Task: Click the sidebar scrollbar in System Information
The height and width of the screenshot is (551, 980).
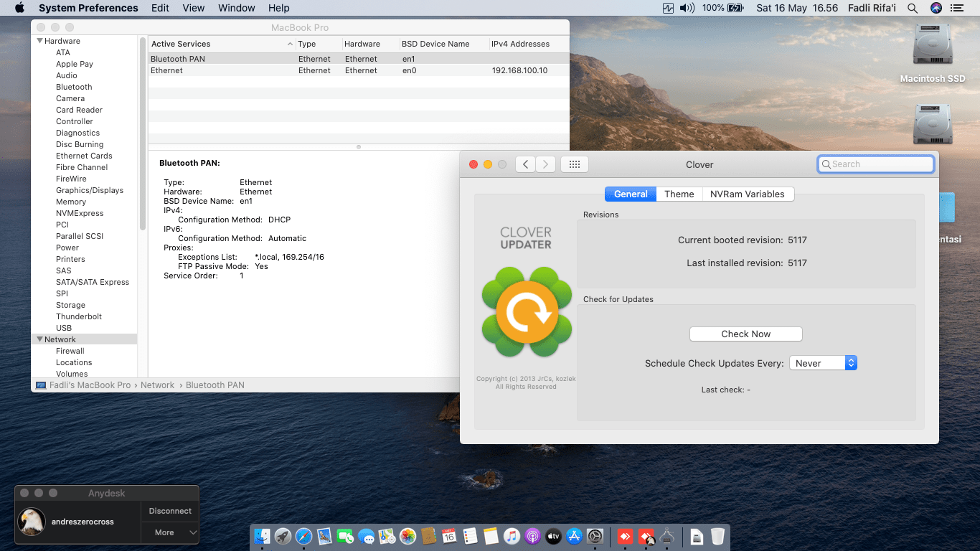Action: coord(142,133)
